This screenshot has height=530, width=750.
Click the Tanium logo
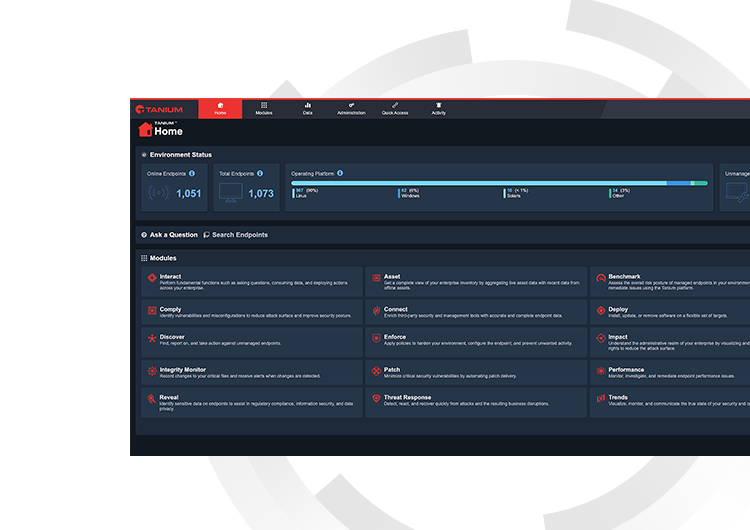(159, 110)
